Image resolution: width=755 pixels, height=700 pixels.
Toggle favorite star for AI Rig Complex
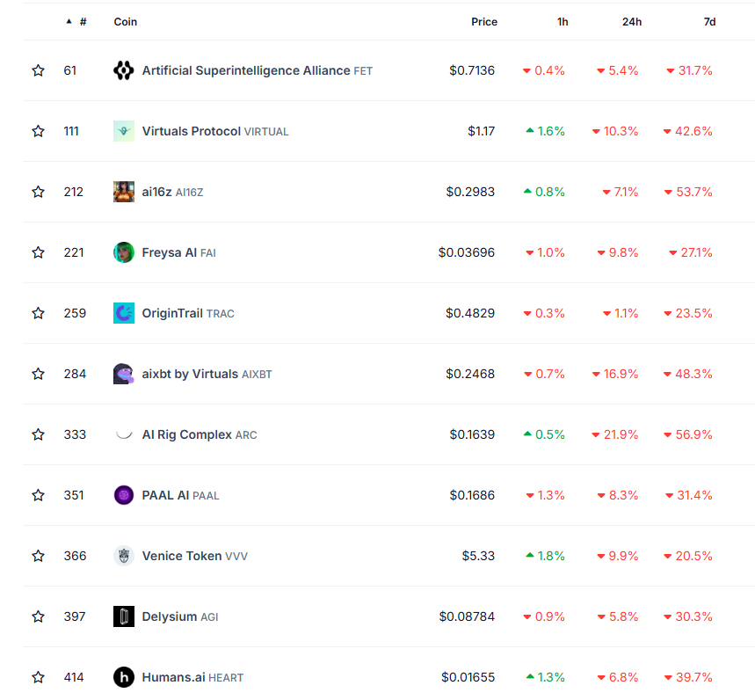coord(38,434)
